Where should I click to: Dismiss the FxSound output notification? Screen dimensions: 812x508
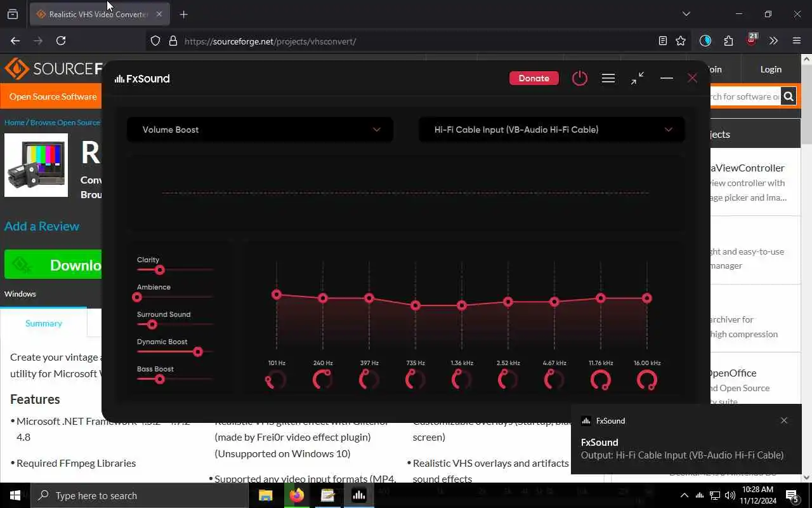pyautogui.click(x=784, y=420)
